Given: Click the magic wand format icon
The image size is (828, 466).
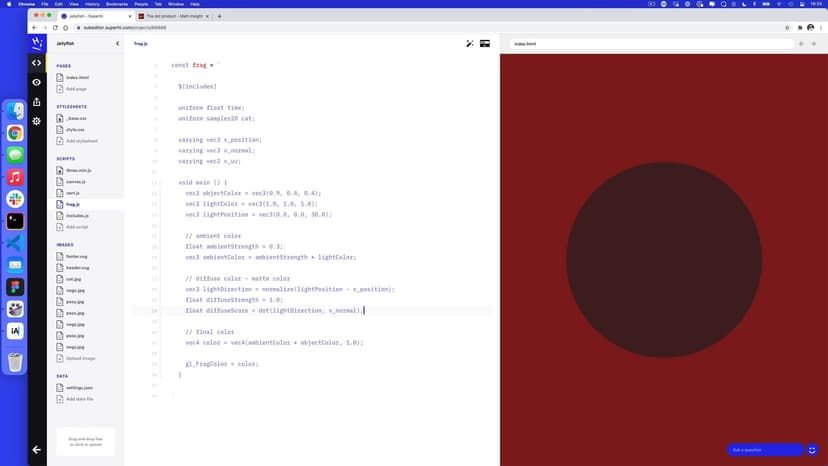Looking at the screenshot, I should tap(470, 44).
